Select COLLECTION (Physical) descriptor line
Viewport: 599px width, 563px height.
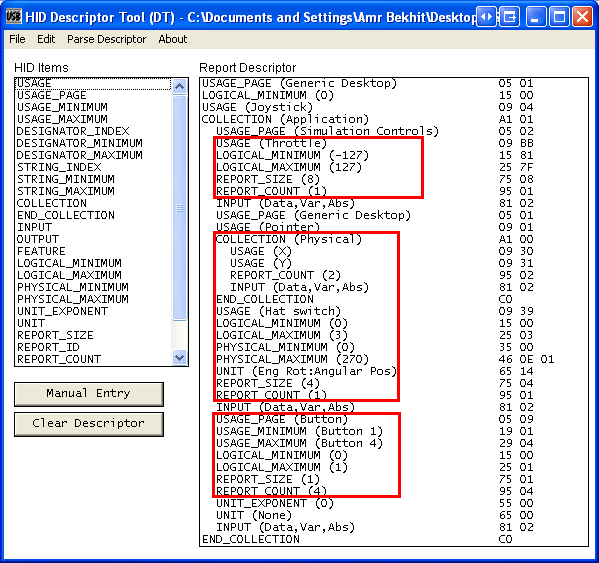pos(288,239)
